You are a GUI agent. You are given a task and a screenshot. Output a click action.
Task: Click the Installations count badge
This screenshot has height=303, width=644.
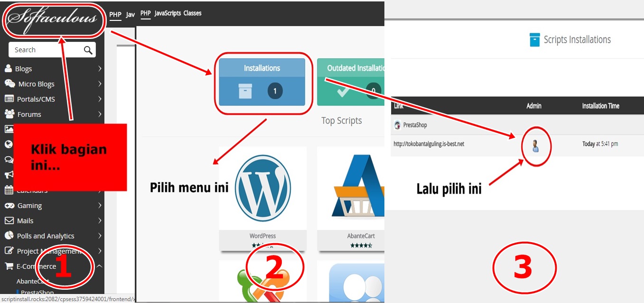point(275,91)
